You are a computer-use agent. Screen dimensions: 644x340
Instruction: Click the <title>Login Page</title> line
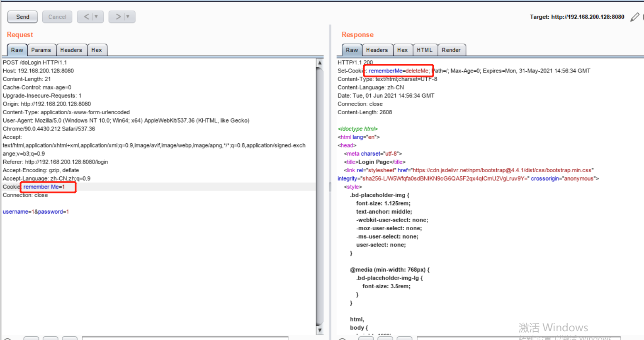tap(374, 162)
